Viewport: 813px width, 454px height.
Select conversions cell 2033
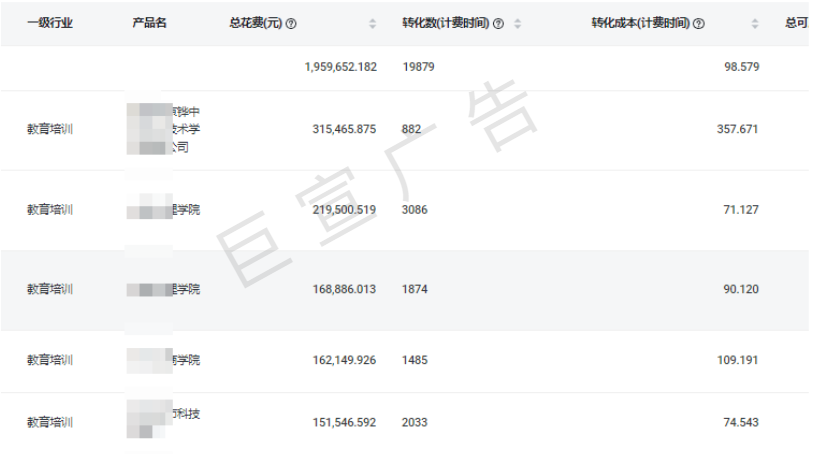coord(415,422)
